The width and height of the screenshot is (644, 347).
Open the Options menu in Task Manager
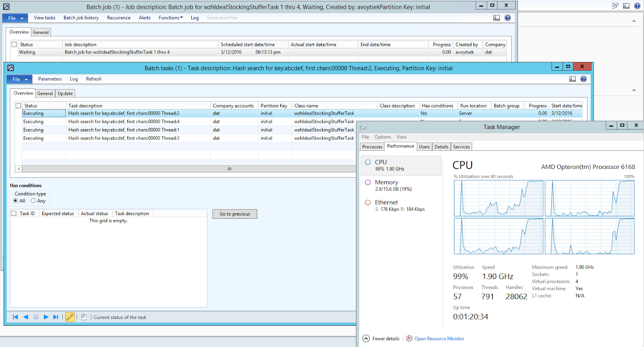pyautogui.click(x=383, y=137)
